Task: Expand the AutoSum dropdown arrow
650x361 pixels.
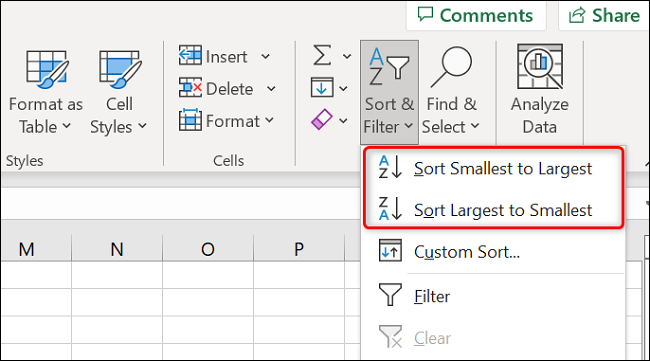Action: tap(347, 56)
